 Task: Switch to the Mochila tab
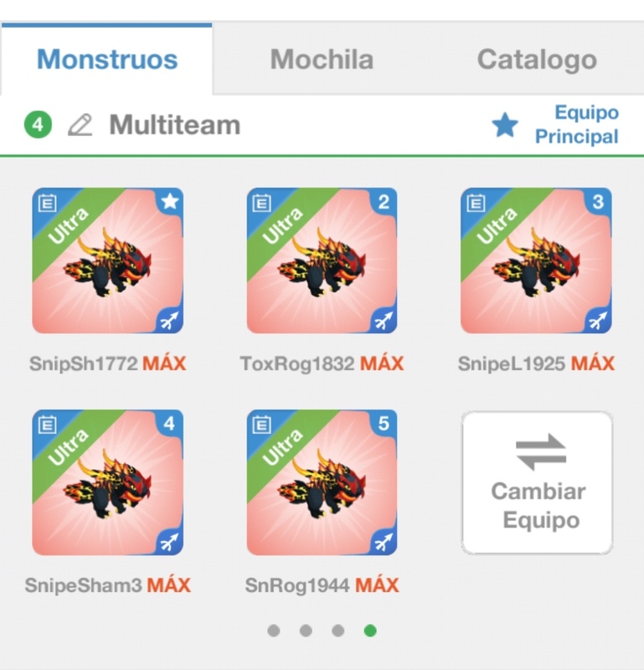click(x=322, y=59)
